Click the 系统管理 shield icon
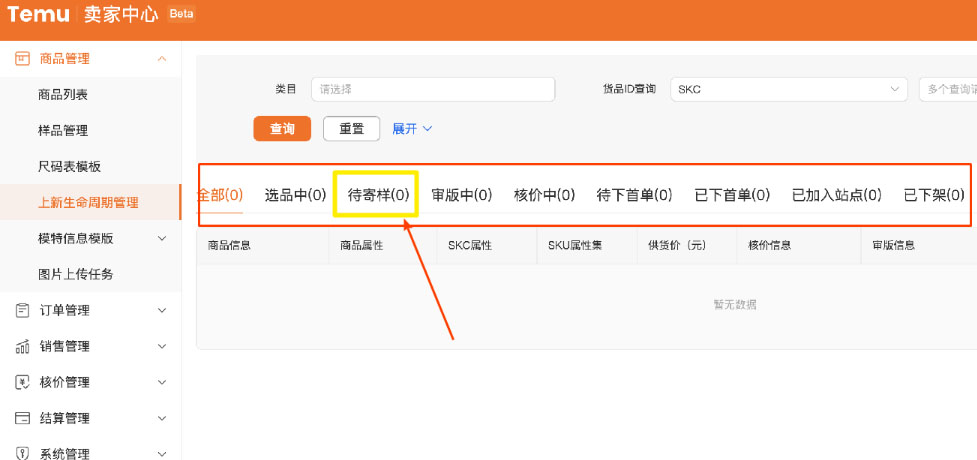Screen dimensions: 977x460 (22, 453)
